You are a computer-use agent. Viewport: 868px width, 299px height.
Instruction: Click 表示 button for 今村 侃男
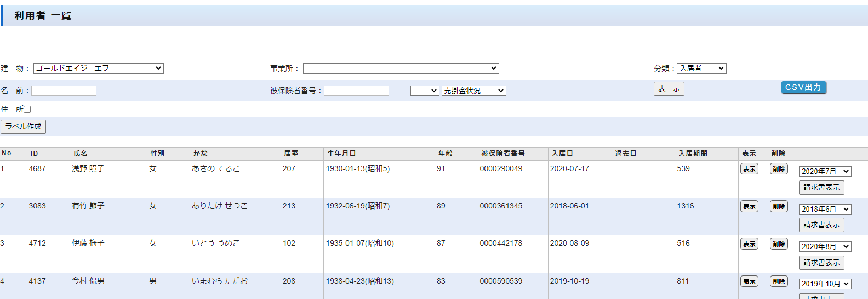[x=749, y=281]
